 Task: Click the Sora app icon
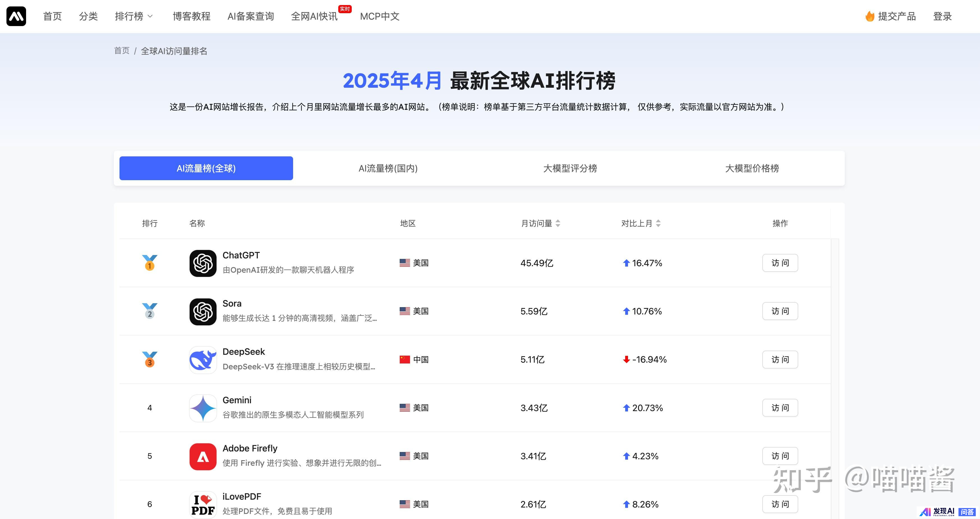(203, 311)
